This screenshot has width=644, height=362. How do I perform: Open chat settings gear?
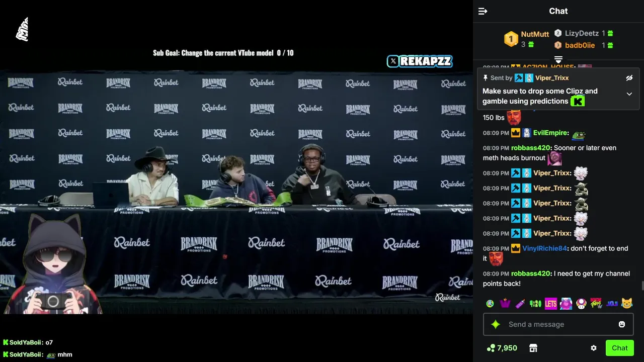594,348
